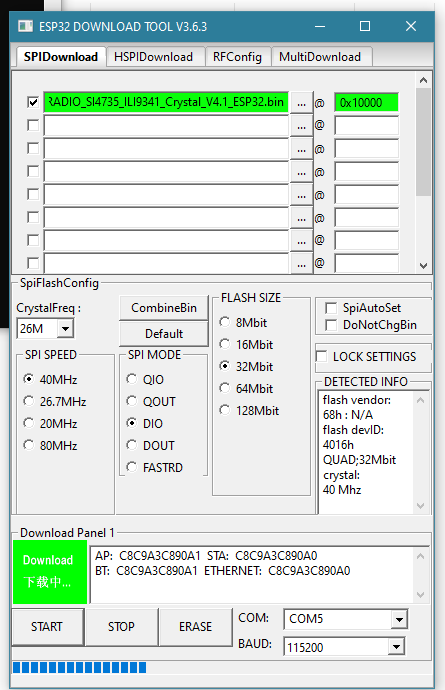Set flash size to 64Mbit
Viewport: 445px width, 690px height.
225,389
